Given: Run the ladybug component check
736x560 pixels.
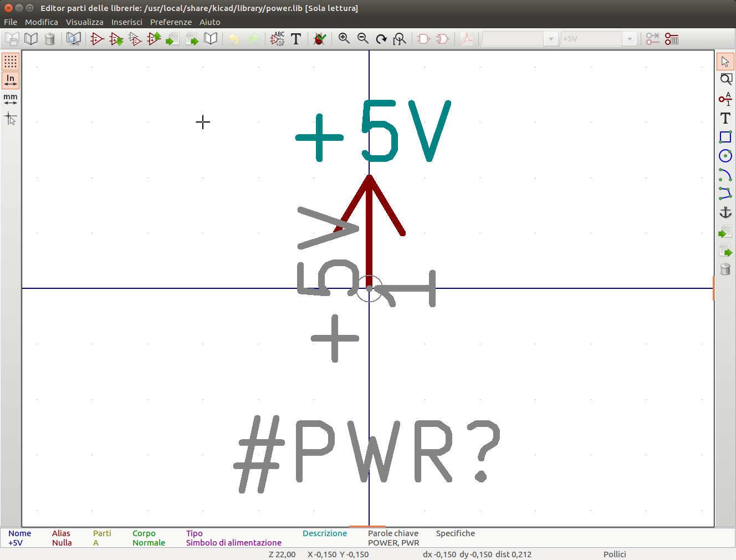Looking at the screenshot, I should [319, 39].
